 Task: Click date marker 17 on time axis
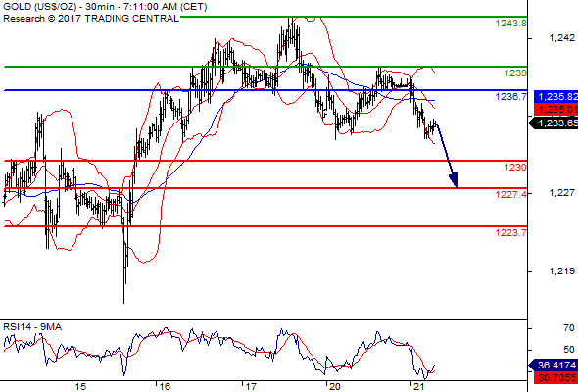pos(251,387)
